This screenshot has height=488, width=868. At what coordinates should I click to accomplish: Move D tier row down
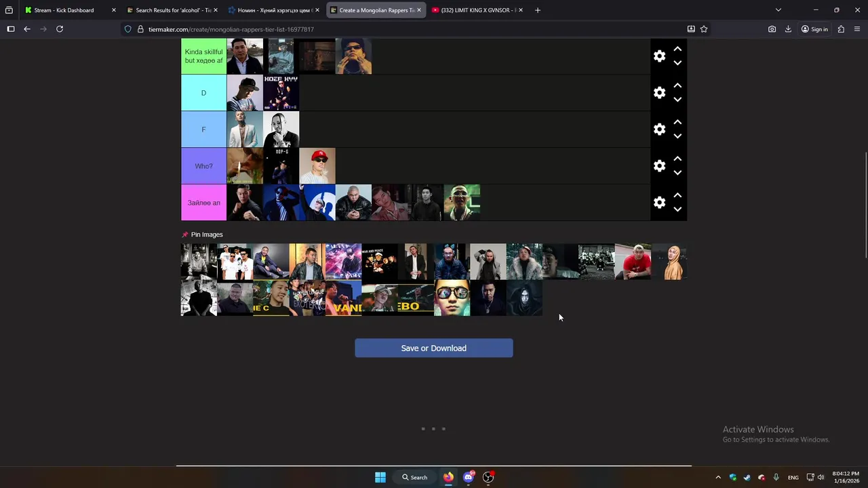(677, 100)
